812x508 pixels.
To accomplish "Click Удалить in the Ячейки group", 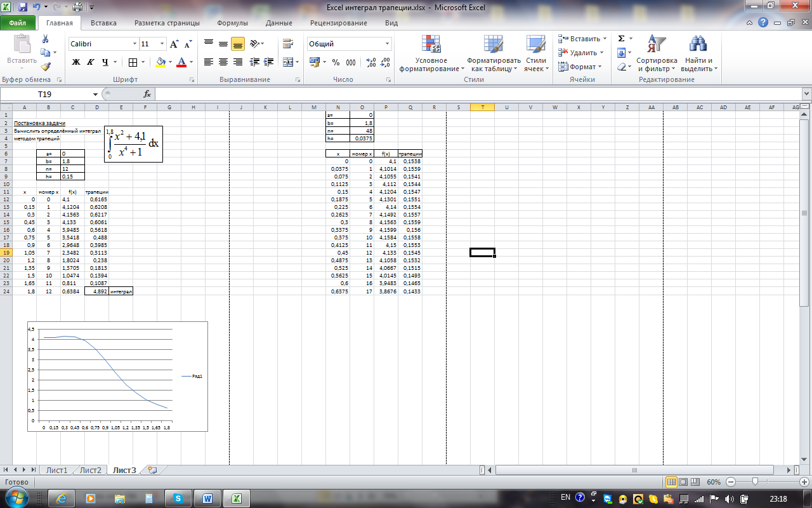I will 580,53.
